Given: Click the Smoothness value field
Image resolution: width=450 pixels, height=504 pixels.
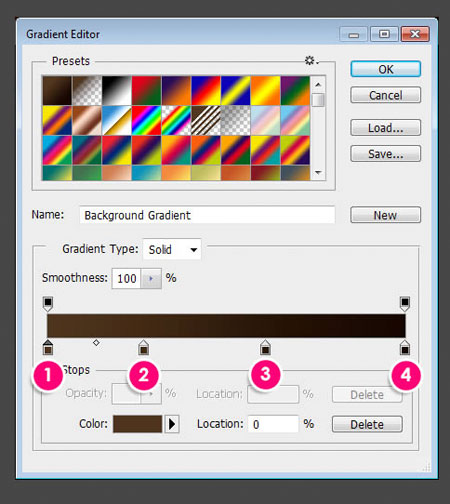Looking at the screenshot, I should tap(126, 278).
